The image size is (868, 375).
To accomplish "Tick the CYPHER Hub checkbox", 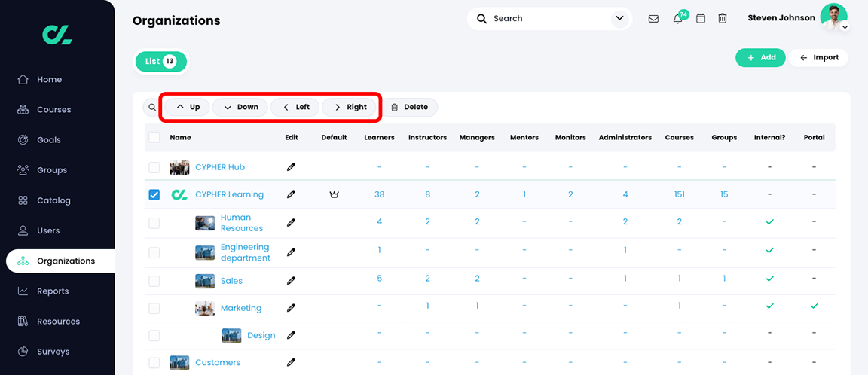I will [154, 167].
